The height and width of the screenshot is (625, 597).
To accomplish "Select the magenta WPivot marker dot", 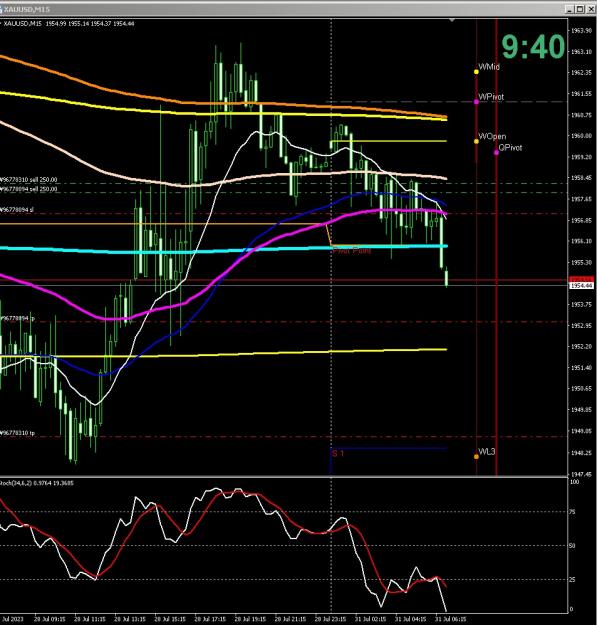I will [476, 102].
